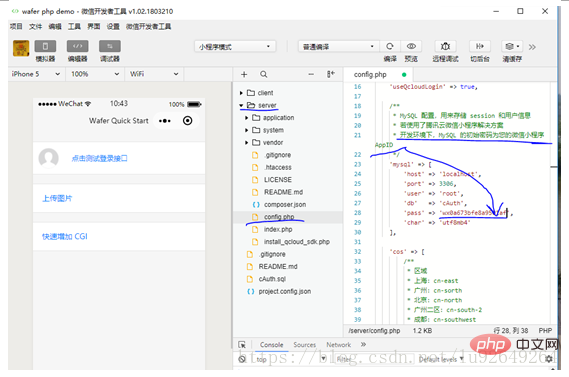
Task: Click PHP language in status bar
Action: point(545,331)
